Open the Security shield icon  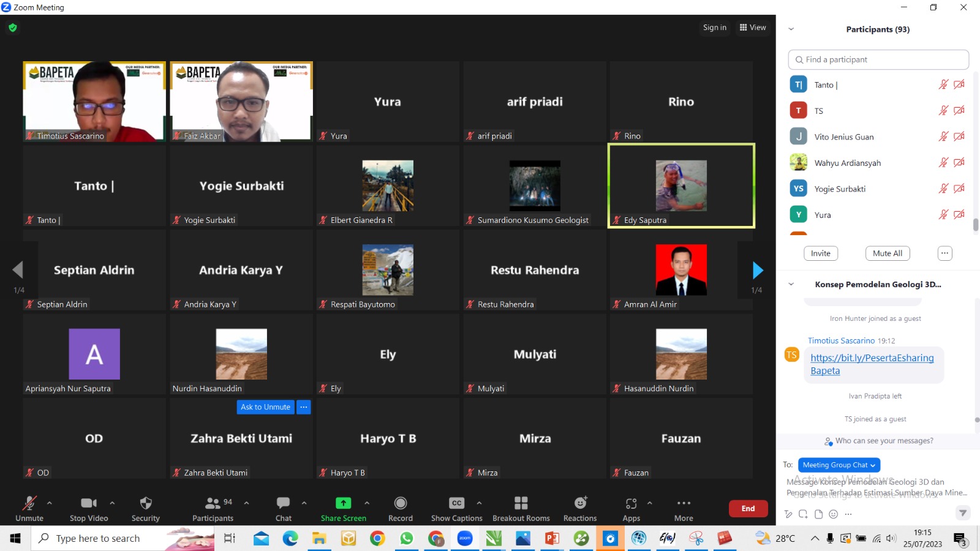(145, 503)
